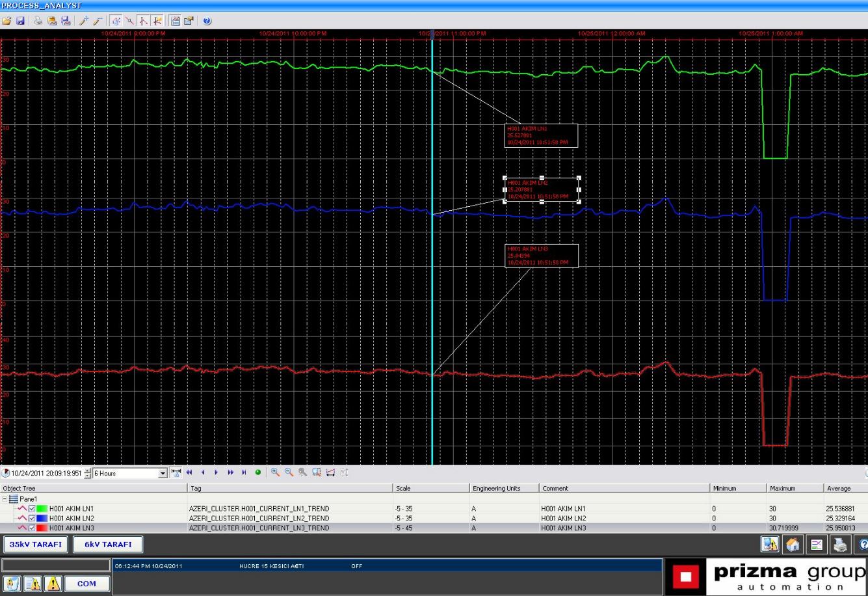Click the printer icon at bottom right
This screenshot has width=868, height=596.
coord(840,545)
